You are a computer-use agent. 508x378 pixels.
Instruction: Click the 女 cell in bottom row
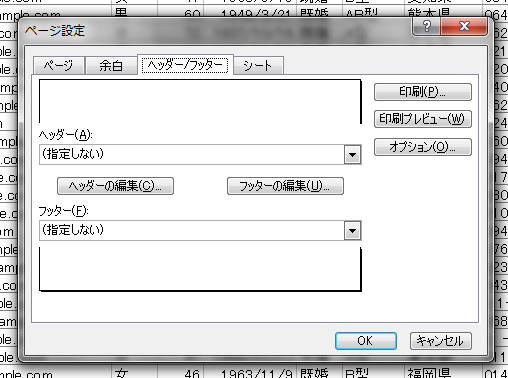click(134, 373)
